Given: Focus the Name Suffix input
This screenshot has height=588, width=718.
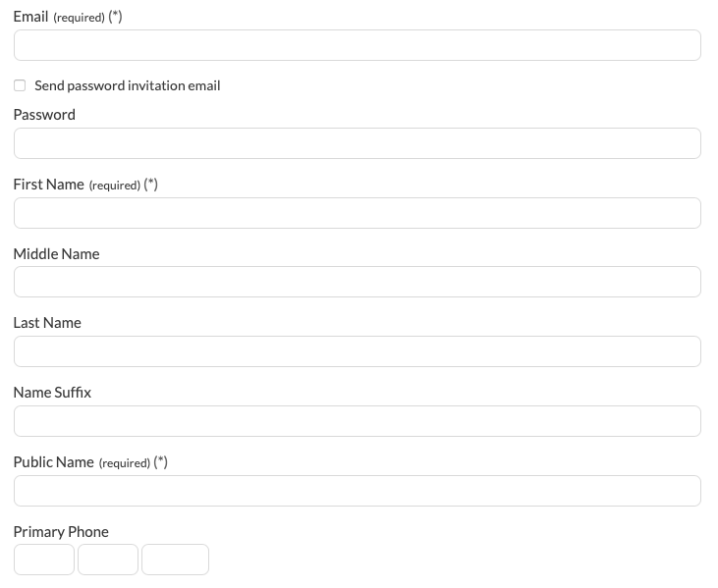Looking at the screenshot, I should (357, 421).
